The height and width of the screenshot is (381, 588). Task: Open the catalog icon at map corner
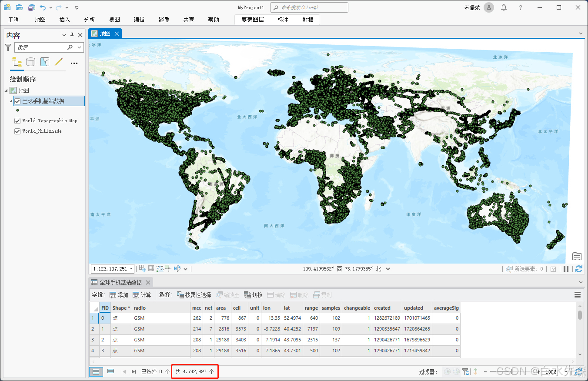577,256
